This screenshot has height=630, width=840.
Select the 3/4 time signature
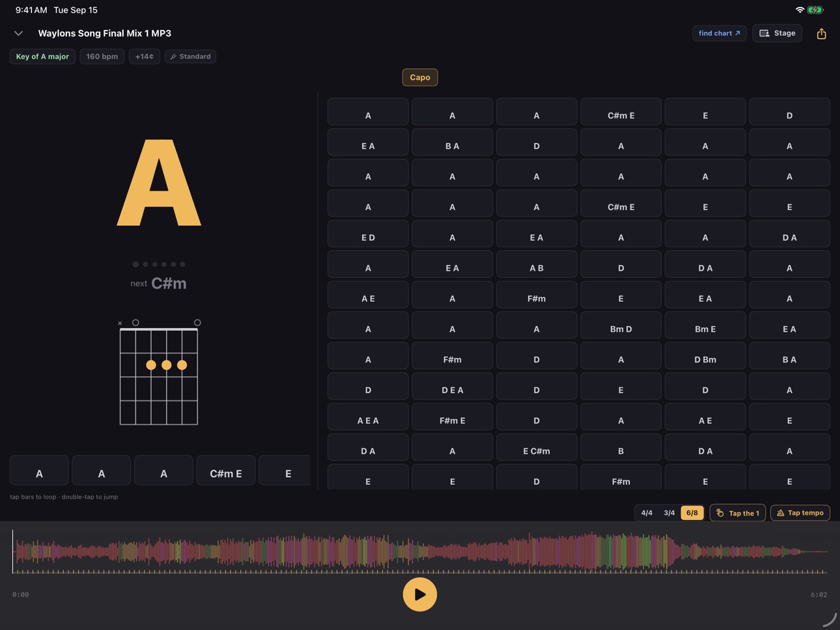tap(669, 513)
